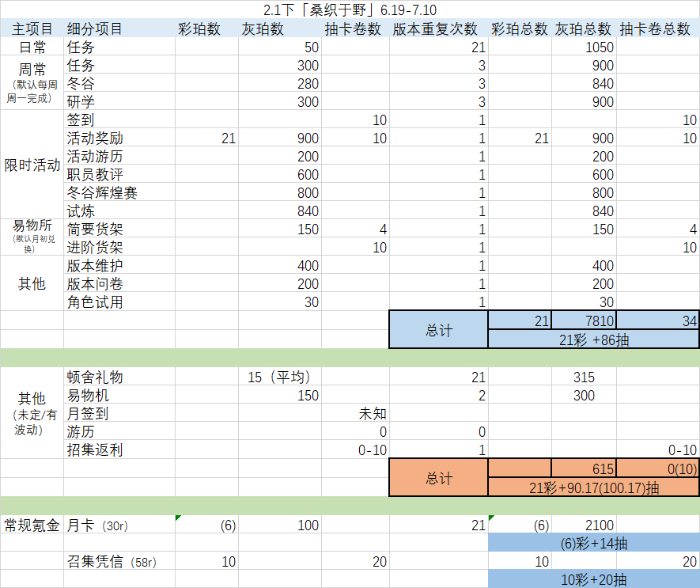
Task: Select the 10彩+20抽 summary cell
Action: 594,579
